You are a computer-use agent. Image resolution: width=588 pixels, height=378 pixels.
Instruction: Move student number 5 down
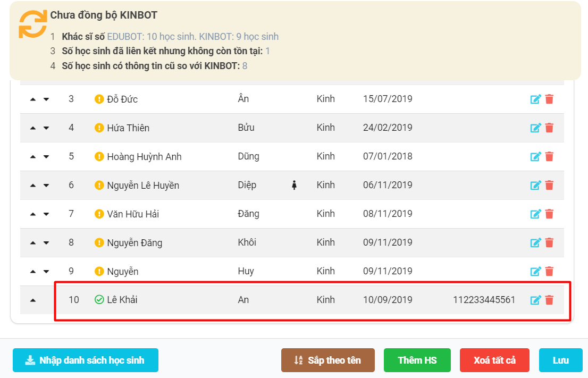[46, 157]
